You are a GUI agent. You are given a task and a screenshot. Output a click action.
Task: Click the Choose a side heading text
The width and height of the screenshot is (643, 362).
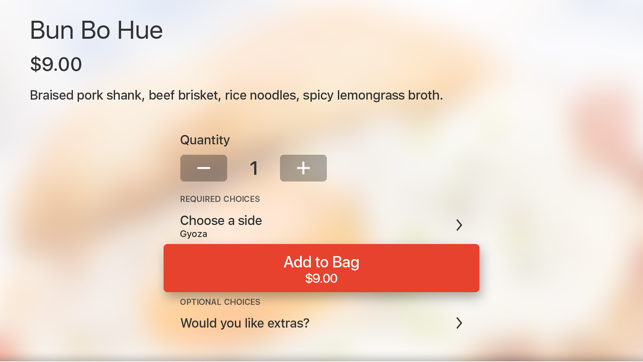coord(221,221)
